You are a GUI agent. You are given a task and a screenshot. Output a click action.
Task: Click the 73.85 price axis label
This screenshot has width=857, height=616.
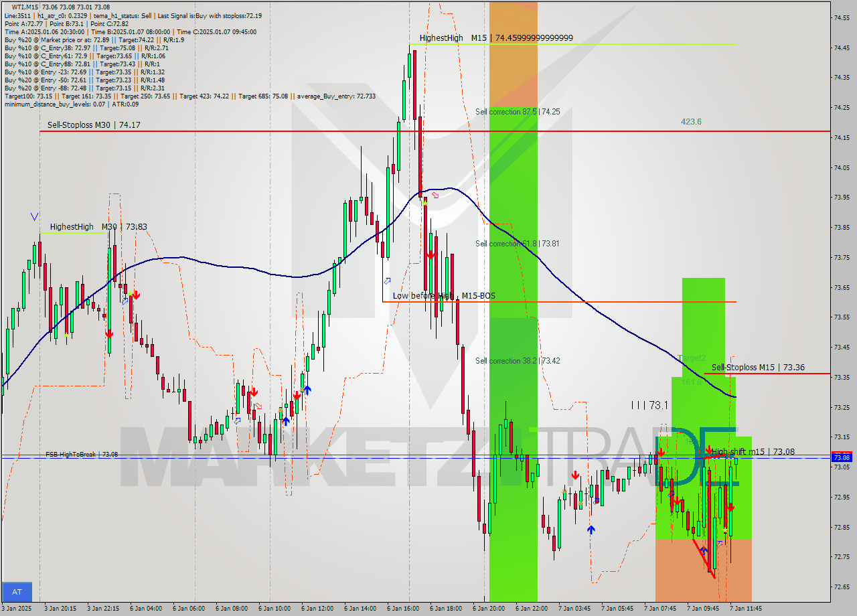(x=842, y=227)
